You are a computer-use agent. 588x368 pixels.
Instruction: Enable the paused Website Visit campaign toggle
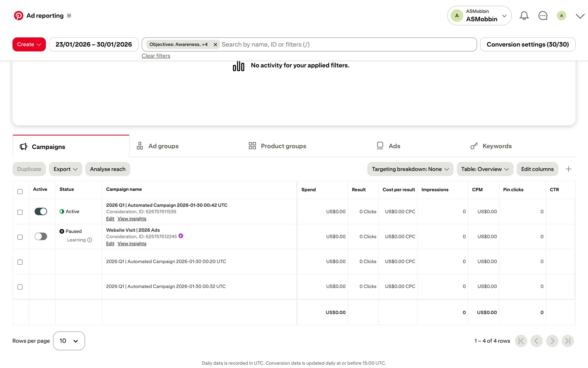tap(41, 236)
